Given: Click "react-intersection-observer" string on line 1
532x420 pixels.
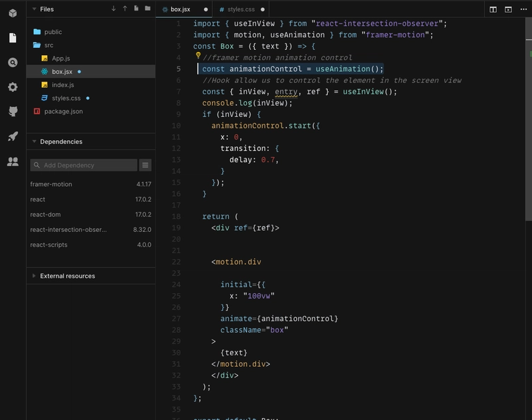Looking at the screenshot, I should [377, 23].
